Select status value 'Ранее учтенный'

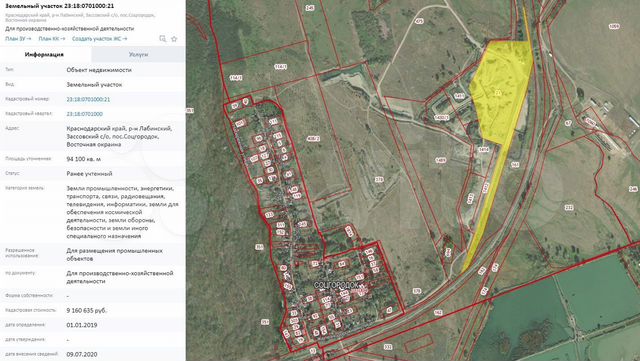pos(89,174)
